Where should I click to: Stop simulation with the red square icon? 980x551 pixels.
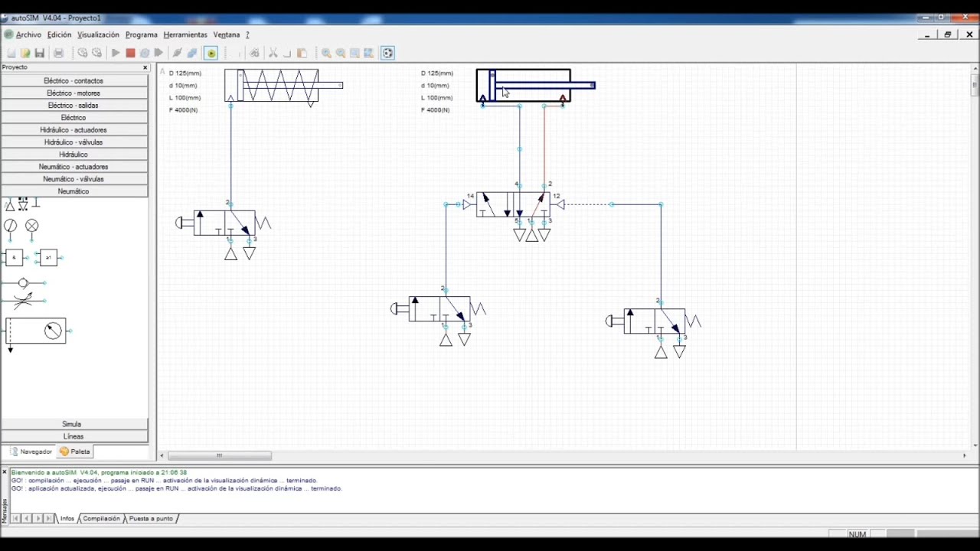tap(130, 53)
